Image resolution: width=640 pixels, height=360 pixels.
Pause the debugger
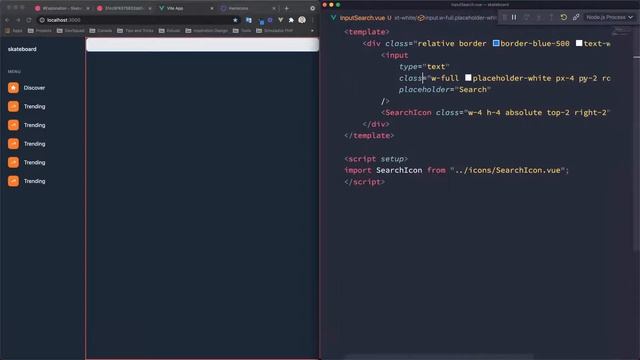(514, 17)
